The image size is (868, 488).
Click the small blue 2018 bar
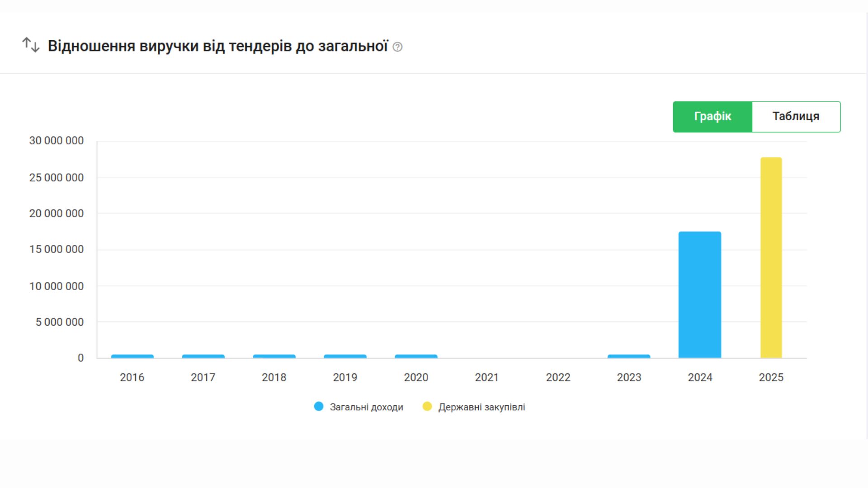[x=274, y=357]
